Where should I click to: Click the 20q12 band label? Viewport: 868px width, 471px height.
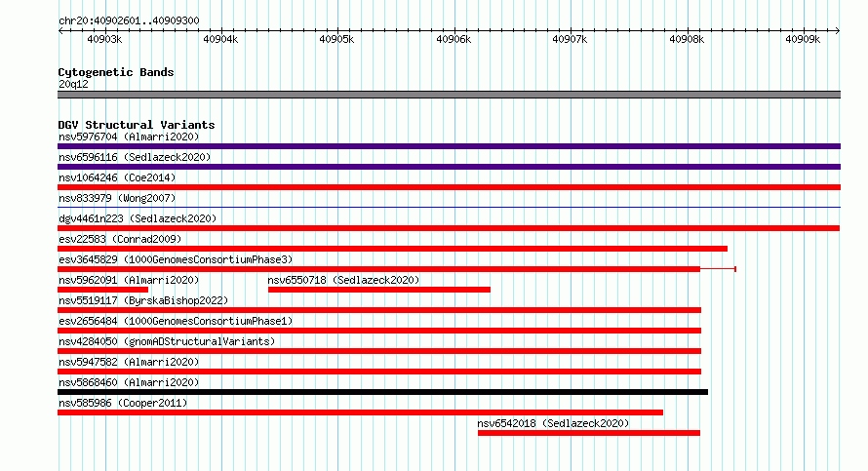(x=73, y=84)
